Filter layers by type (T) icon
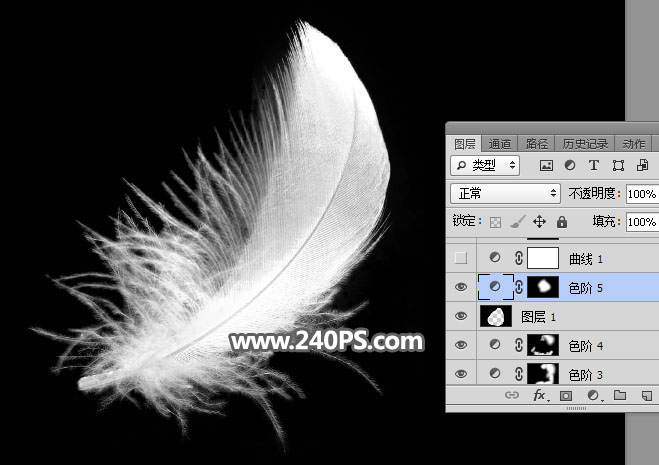This screenshot has width=659, height=465. tap(593, 165)
